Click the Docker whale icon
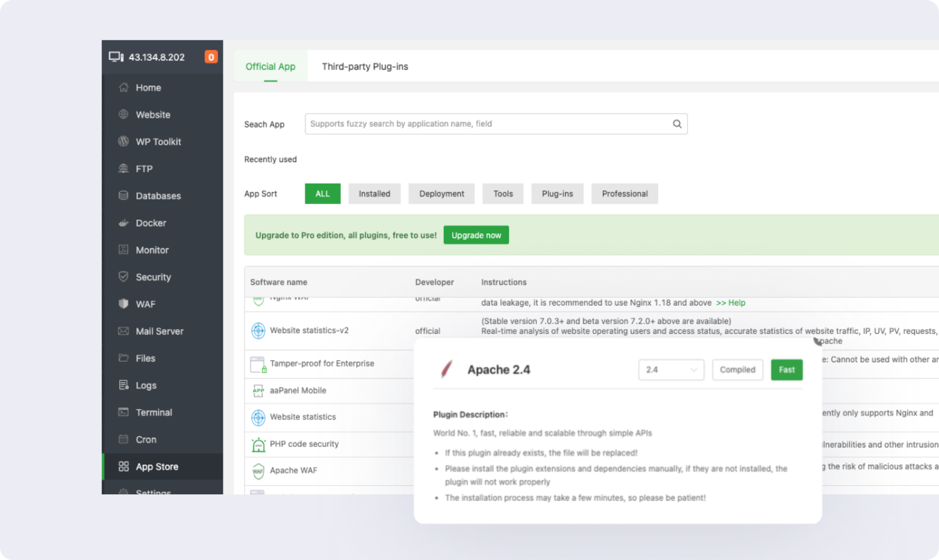This screenshot has height=560, width=939. tap(123, 222)
